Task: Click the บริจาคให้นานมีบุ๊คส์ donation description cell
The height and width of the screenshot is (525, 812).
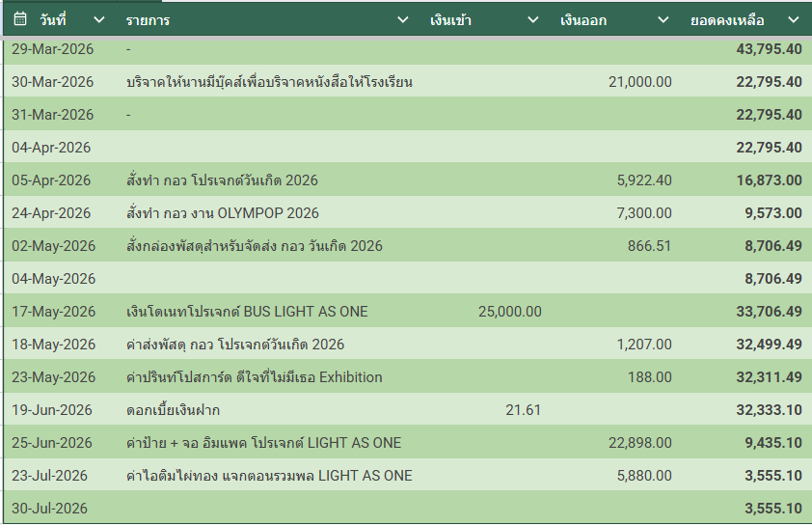Action: click(x=269, y=82)
